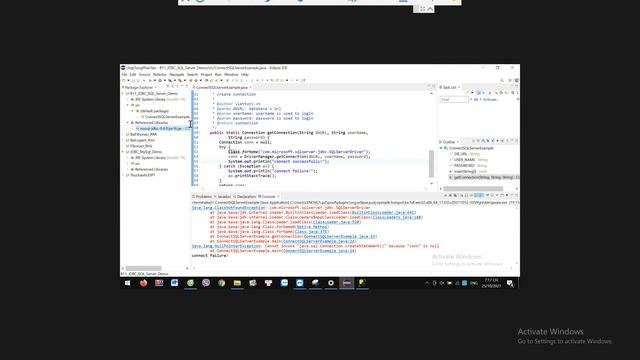Expand JRE System Library under B11_JDBC_SQL_Server_Demo
Image resolution: width=640 pixels, height=360 pixels.
coord(127,99)
